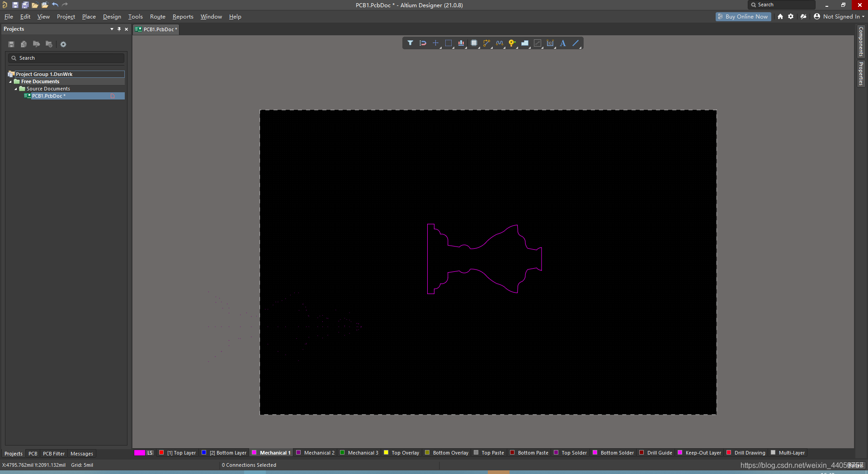Choose the dashed rectangle selection tool
The height and width of the screenshot is (474, 868).
pos(448,43)
